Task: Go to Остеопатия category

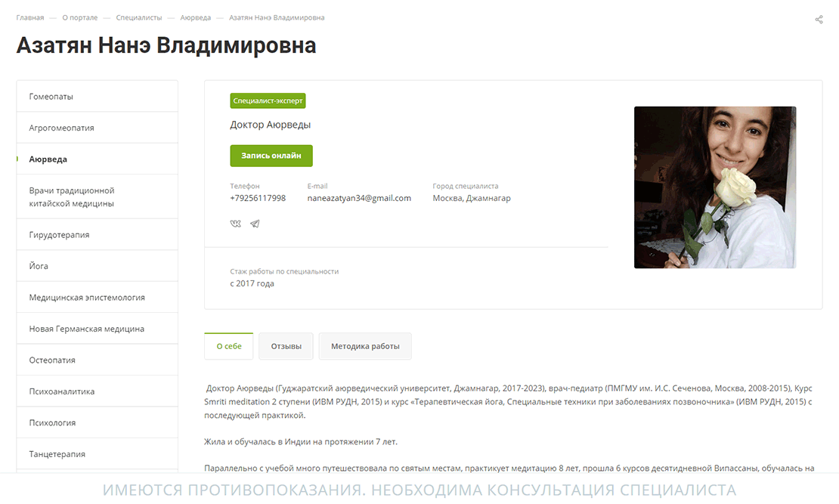Action: (98, 360)
